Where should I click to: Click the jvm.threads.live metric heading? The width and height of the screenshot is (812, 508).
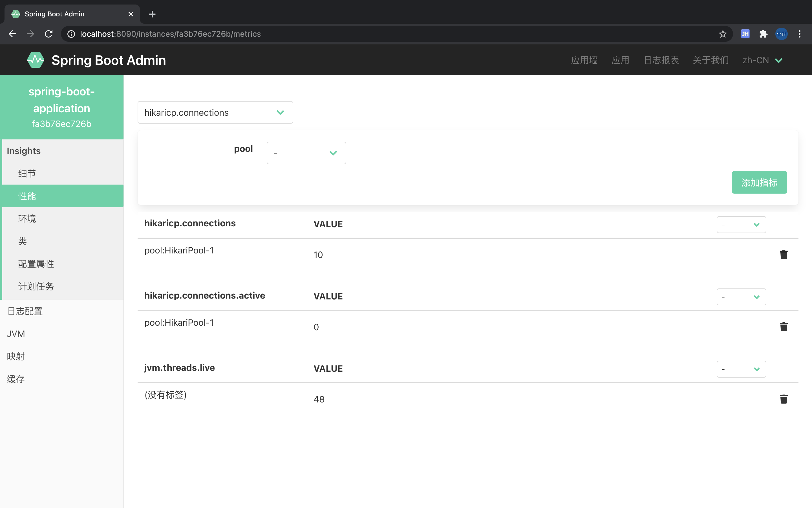(180, 367)
